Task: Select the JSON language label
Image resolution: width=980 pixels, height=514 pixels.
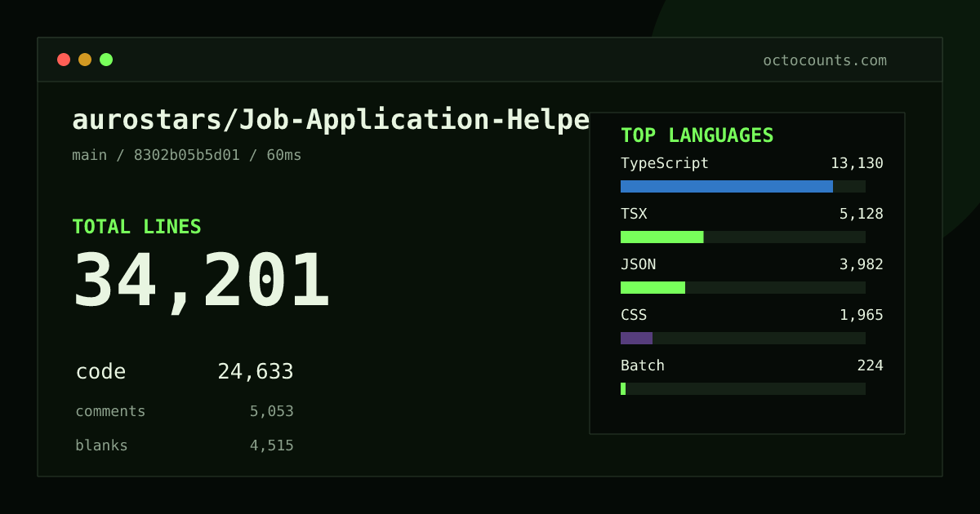Action: (638, 264)
